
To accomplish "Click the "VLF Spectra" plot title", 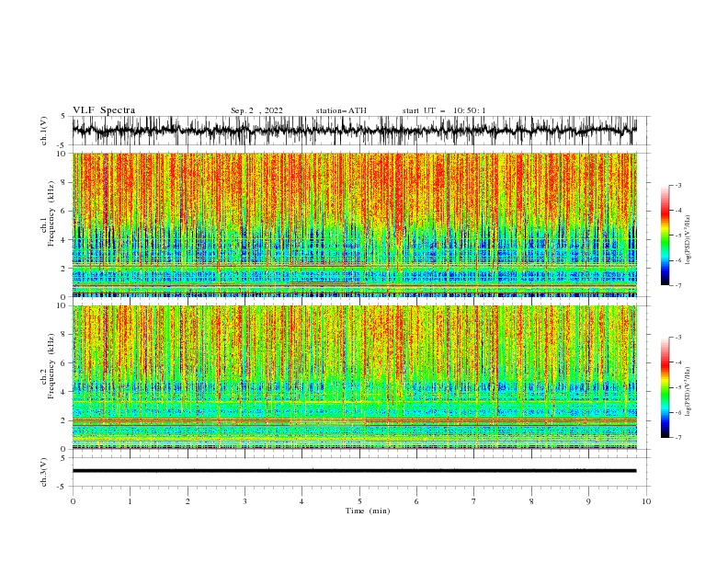I will click(x=104, y=110).
